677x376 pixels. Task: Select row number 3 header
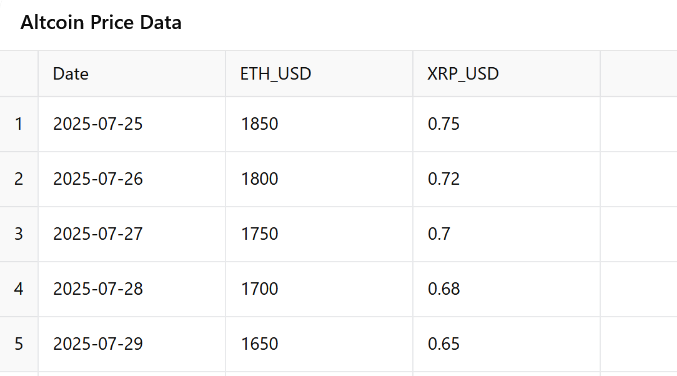[x=19, y=234]
